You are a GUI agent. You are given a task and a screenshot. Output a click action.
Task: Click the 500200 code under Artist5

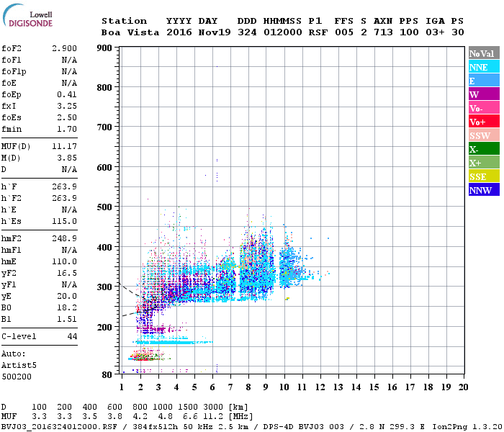pyautogui.click(x=17, y=377)
